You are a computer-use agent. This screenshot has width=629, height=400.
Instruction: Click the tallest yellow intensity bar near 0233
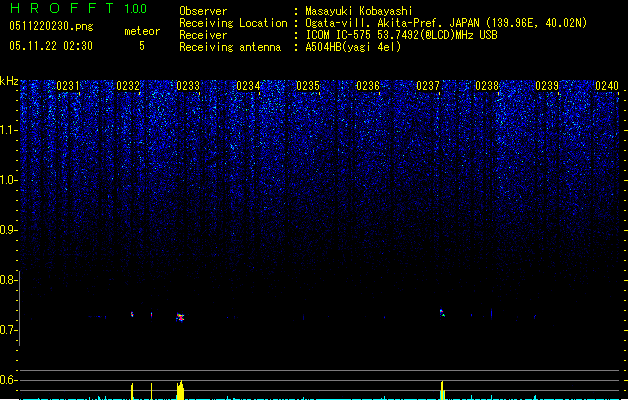click(181, 390)
